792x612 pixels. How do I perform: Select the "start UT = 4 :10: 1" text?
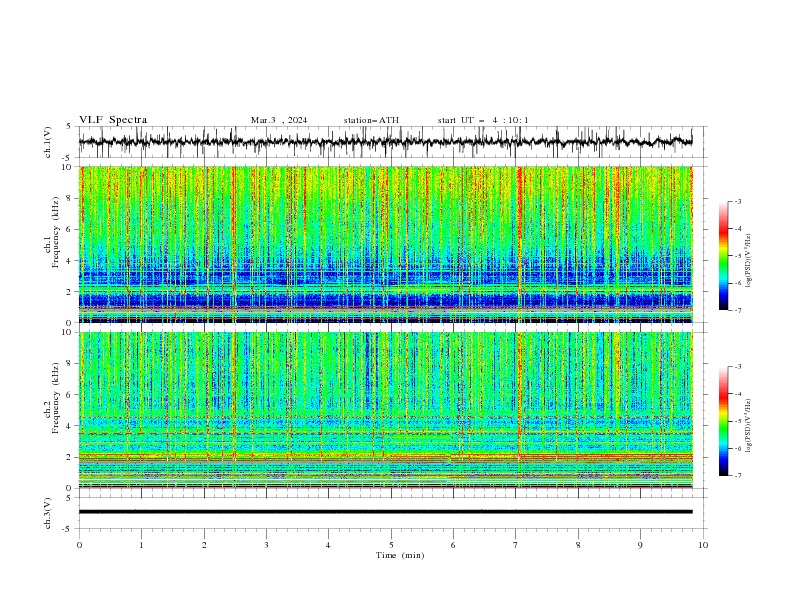(483, 120)
